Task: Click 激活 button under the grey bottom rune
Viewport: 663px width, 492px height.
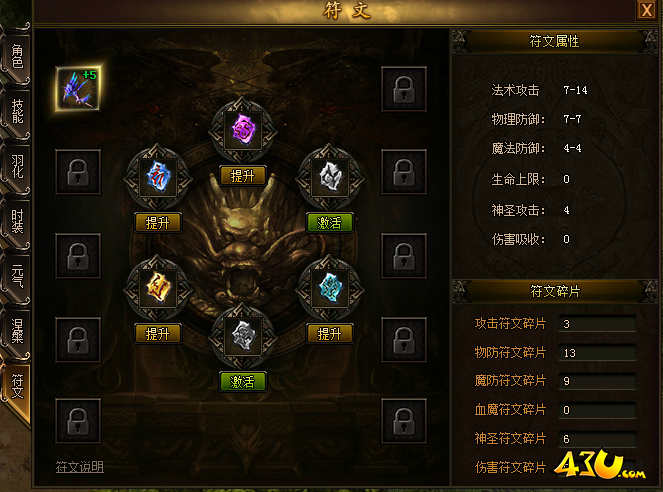Action: point(243,382)
